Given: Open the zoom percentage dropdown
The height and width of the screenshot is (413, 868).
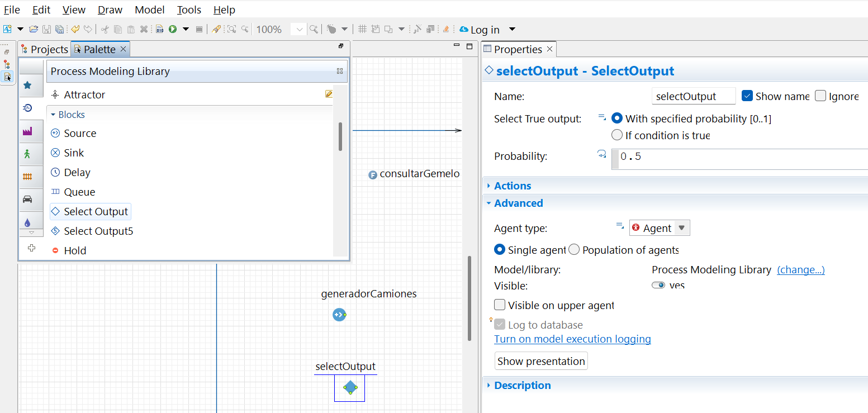Looking at the screenshot, I should click(x=299, y=30).
